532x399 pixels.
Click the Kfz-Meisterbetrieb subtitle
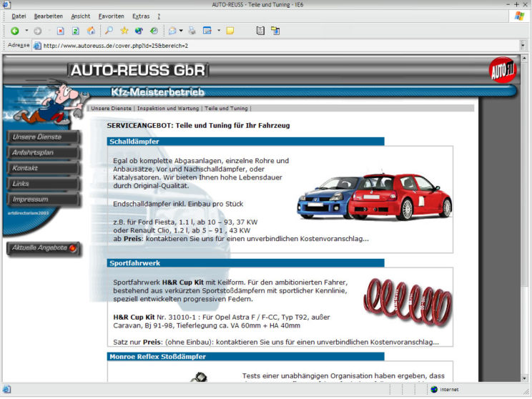158,92
